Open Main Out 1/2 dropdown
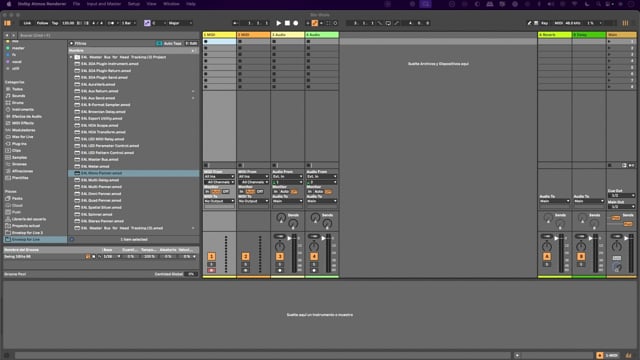 [621, 207]
